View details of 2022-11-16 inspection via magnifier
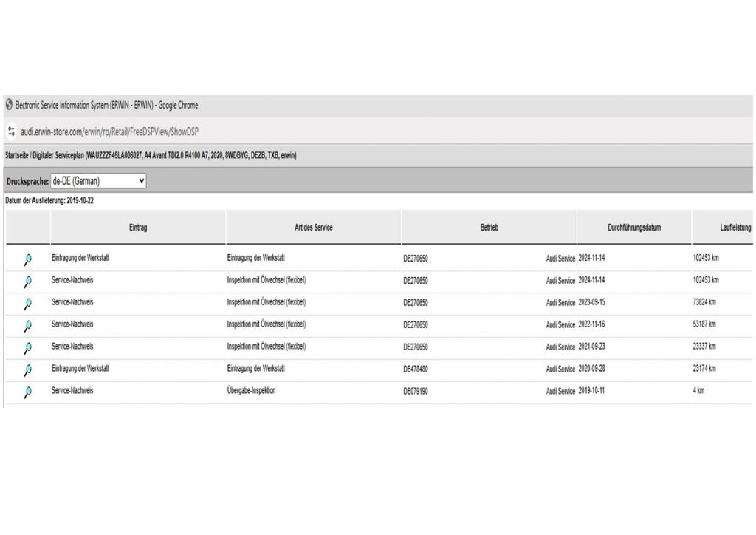The image size is (756, 535). (27, 326)
